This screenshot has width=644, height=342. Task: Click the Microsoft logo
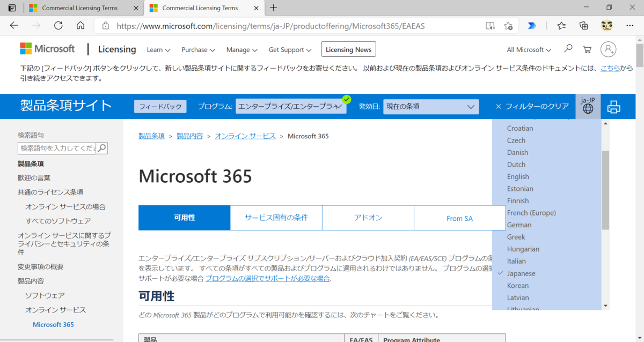point(47,49)
